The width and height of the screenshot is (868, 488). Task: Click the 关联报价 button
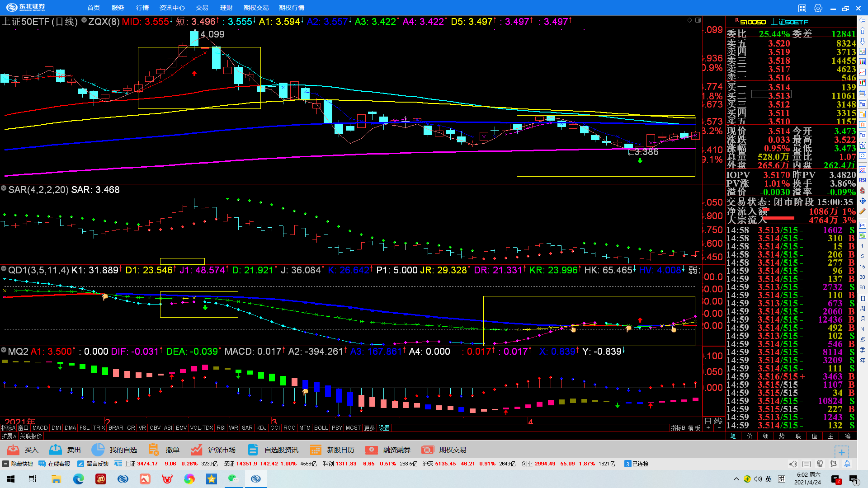click(31, 436)
